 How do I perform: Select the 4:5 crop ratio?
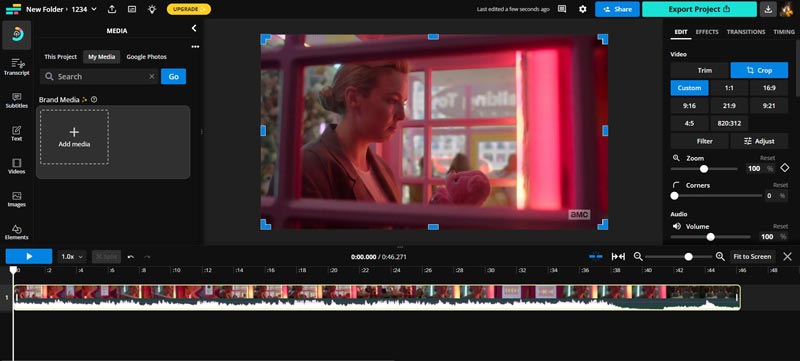coord(689,123)
